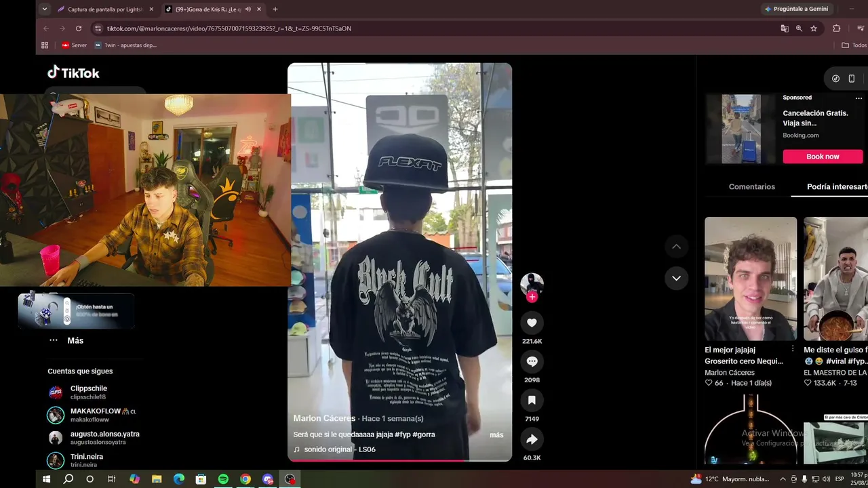Open a new browser tab
This screenshot has height=488, width=868.
(x=275, y=9)
